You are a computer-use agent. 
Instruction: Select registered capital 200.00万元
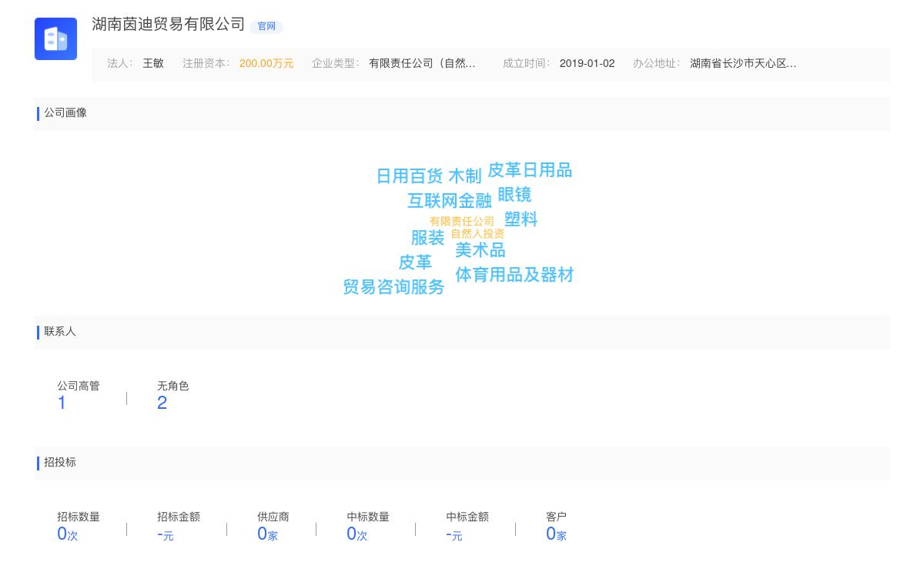click(x=266, y=63)
